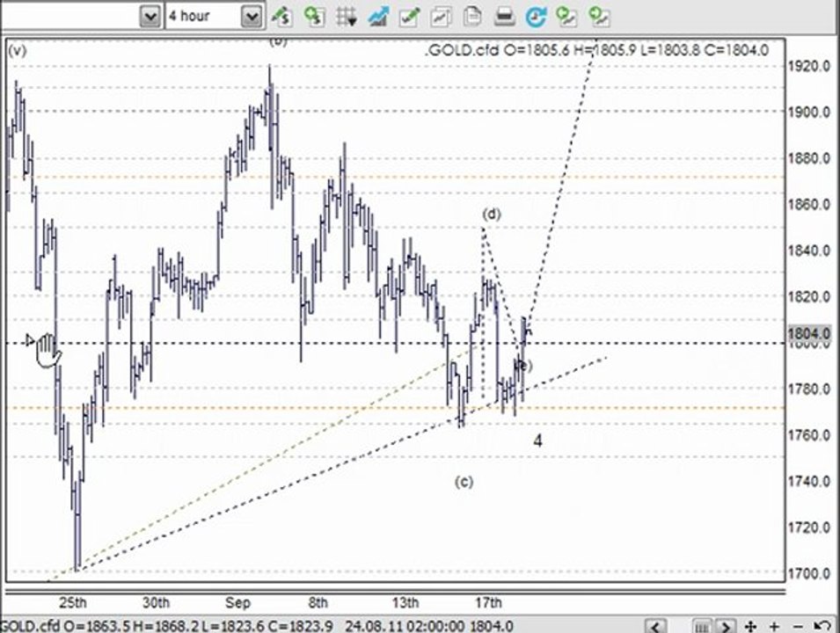Click the green plus dollar sign icon

pos(315,16)
